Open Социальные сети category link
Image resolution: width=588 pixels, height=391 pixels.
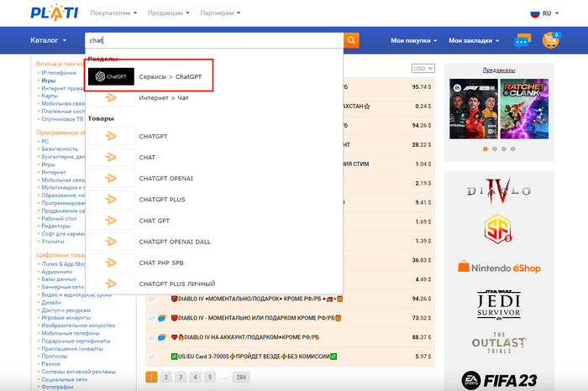pyautogui.click(x=64, y=379)
